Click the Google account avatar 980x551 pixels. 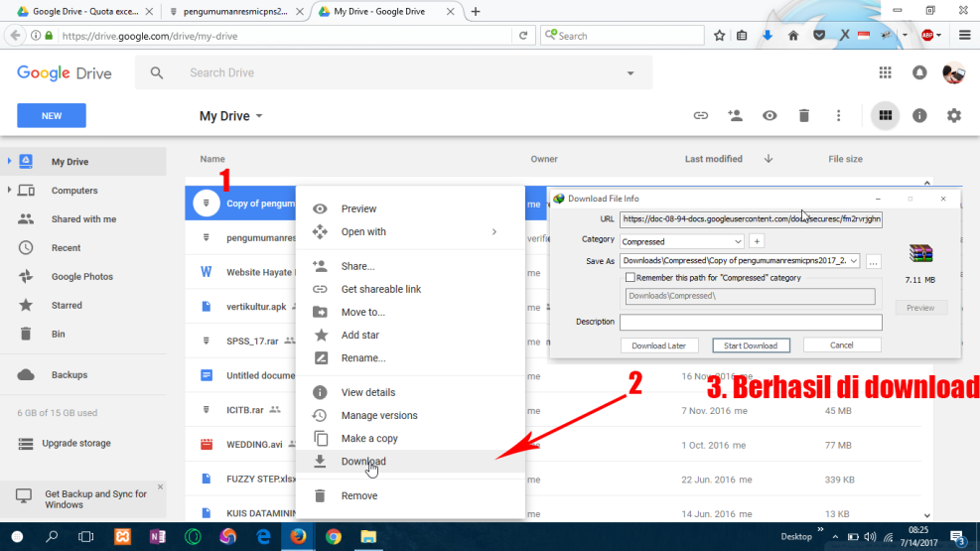point(954,73)
